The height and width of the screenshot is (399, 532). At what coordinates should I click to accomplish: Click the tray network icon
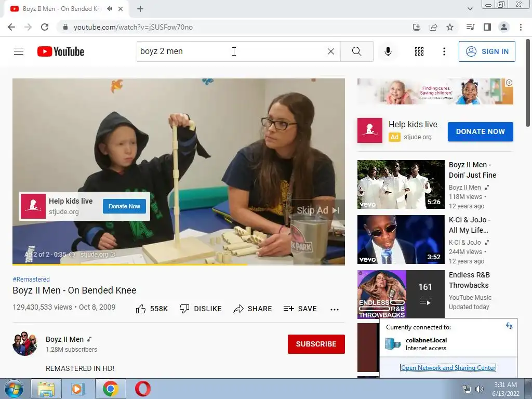467,389
